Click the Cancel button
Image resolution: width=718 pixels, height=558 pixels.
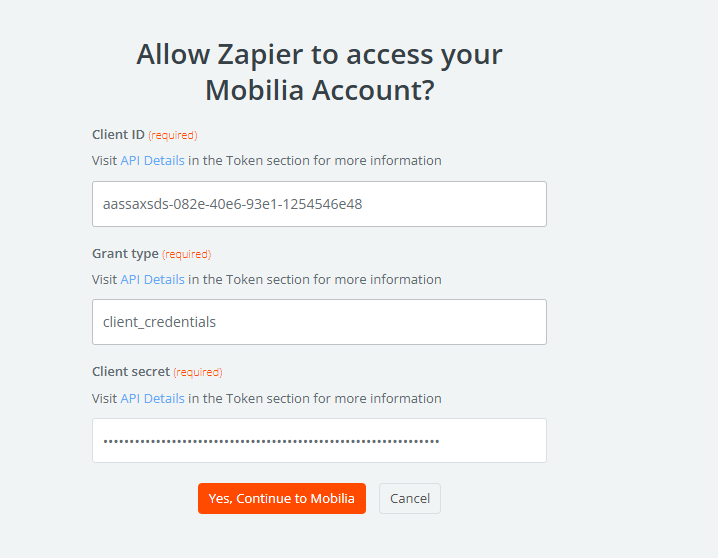(x=410, y=498)
